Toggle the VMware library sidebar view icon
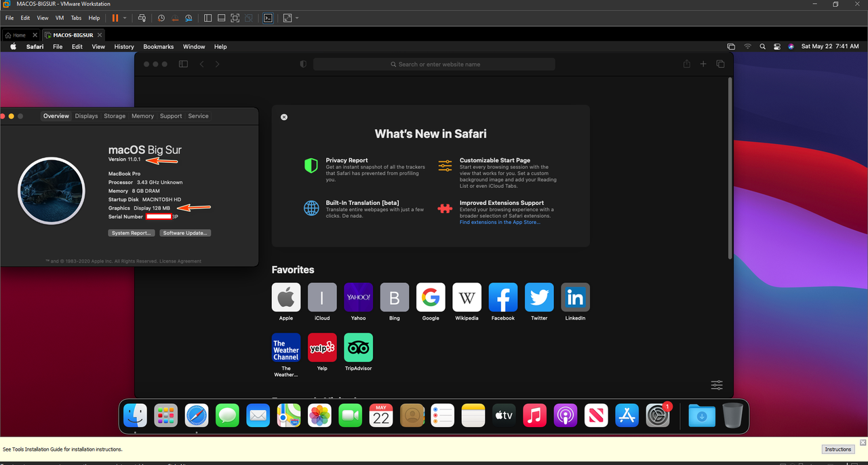 [208, 18]
